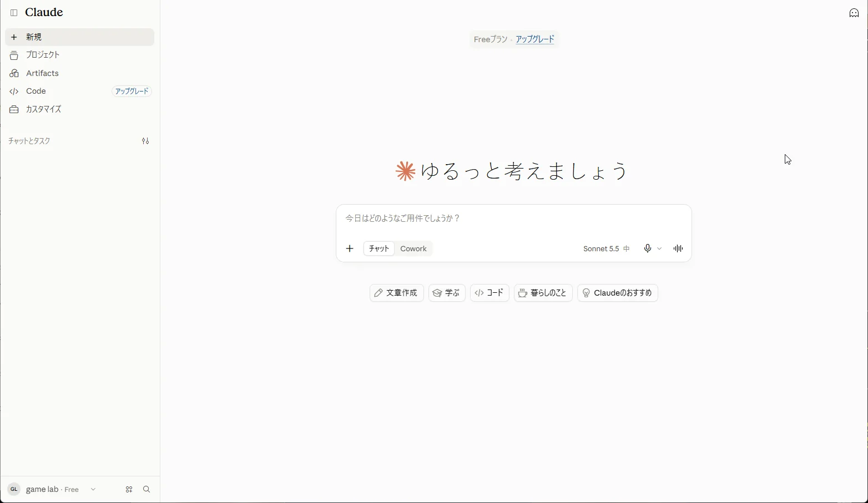
Task: Click the GL avatar at bottom left
Action: click(14, 489)
